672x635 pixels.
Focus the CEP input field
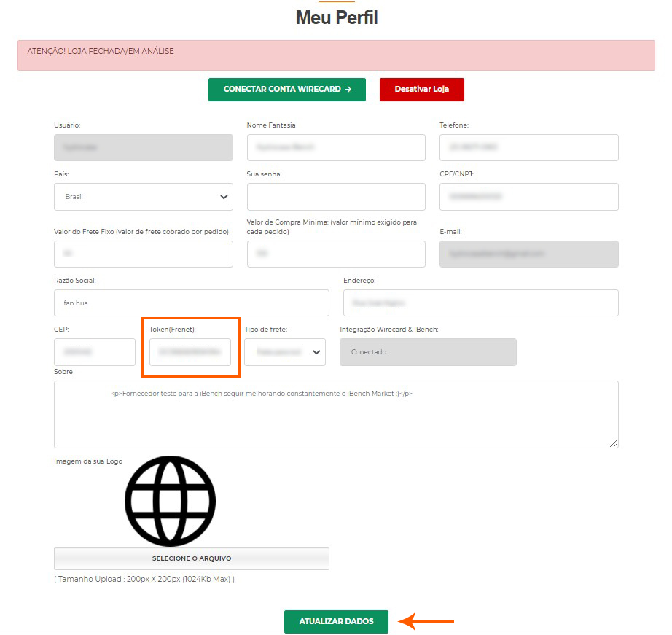pos(94,352)
